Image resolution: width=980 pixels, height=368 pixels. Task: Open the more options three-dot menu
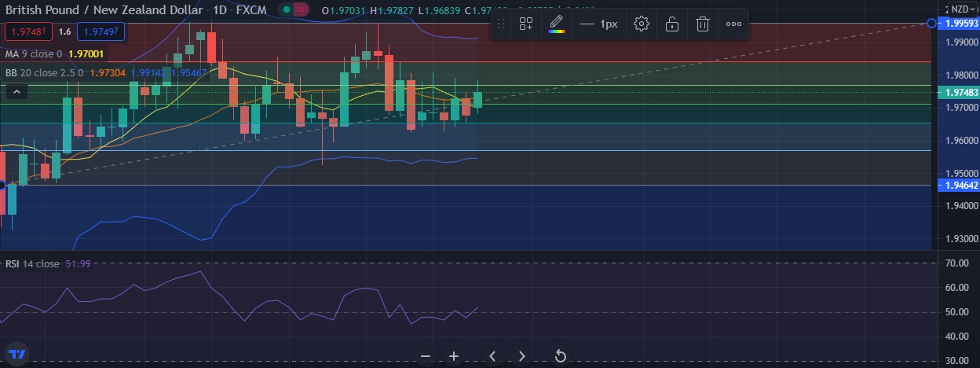click(x=733, y=24)
